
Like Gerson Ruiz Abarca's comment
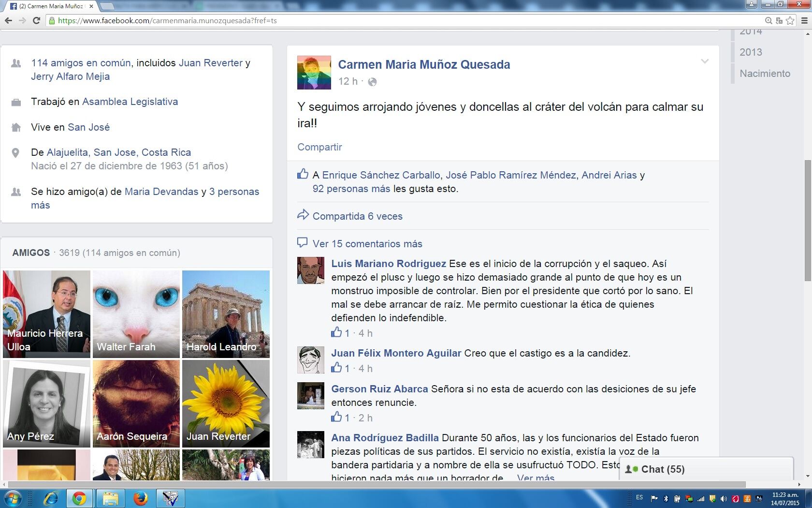[x=336, y=417]
